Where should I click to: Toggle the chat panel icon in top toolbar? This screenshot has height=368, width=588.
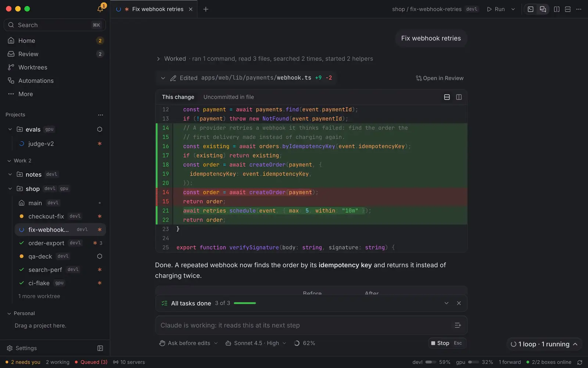click(543, 9)
